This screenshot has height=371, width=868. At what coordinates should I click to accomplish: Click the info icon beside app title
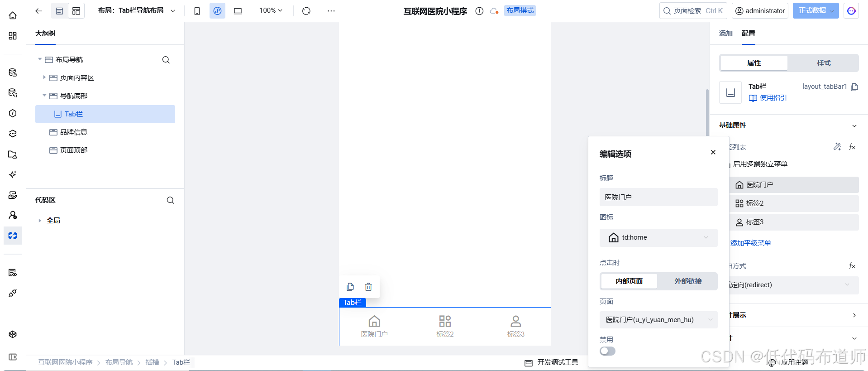479,11
